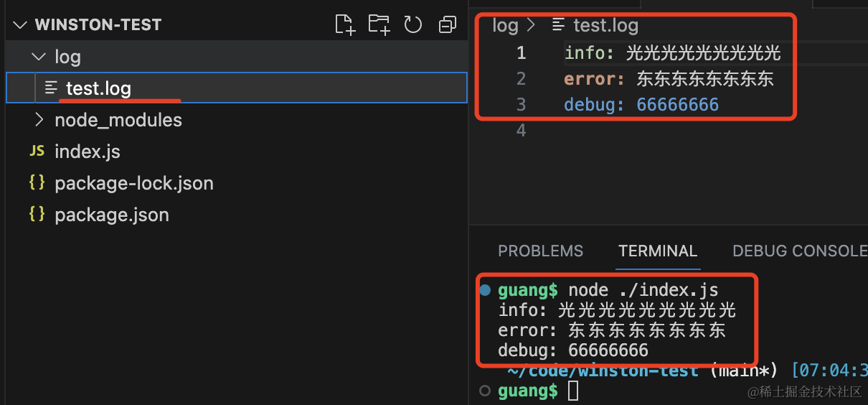This screenshot has height=405, width=868.
Task: Collapse the log folder
Action: coord(39,57)
